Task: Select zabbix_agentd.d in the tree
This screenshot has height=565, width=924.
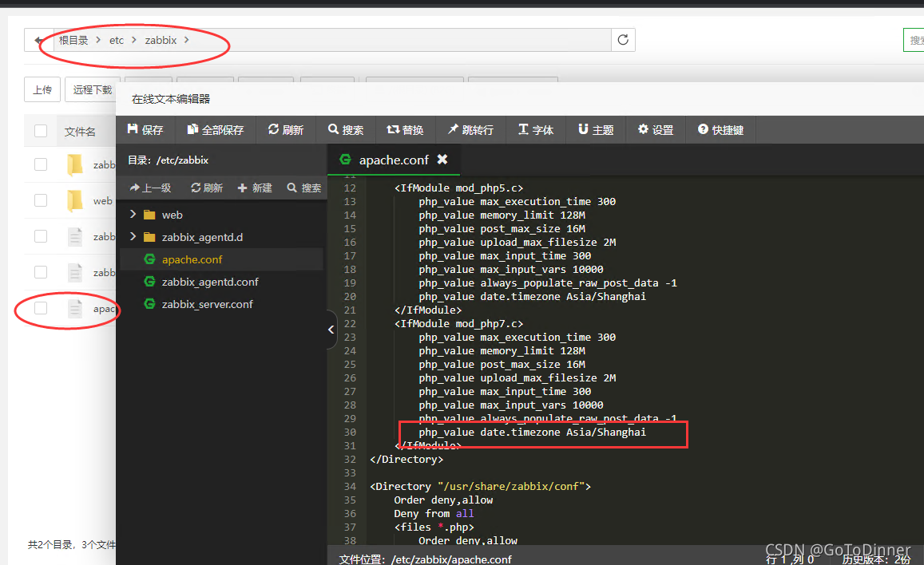Action: point(221,237)
